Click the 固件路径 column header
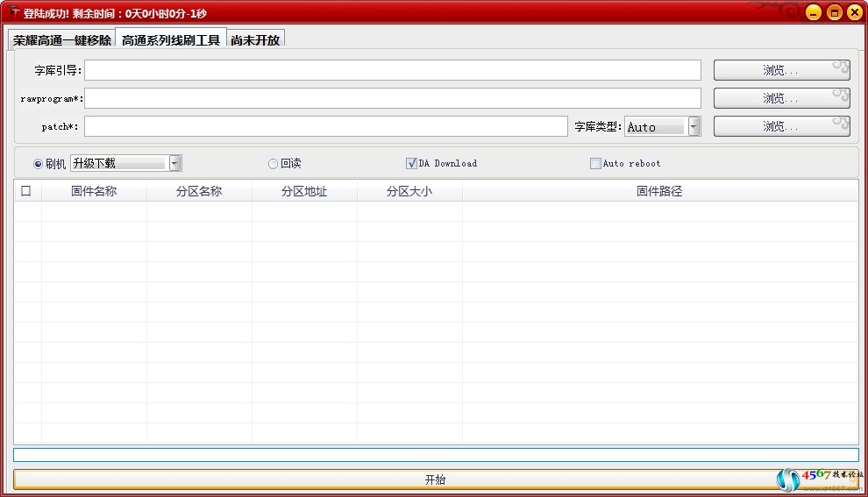 click(x=660, y=191)
